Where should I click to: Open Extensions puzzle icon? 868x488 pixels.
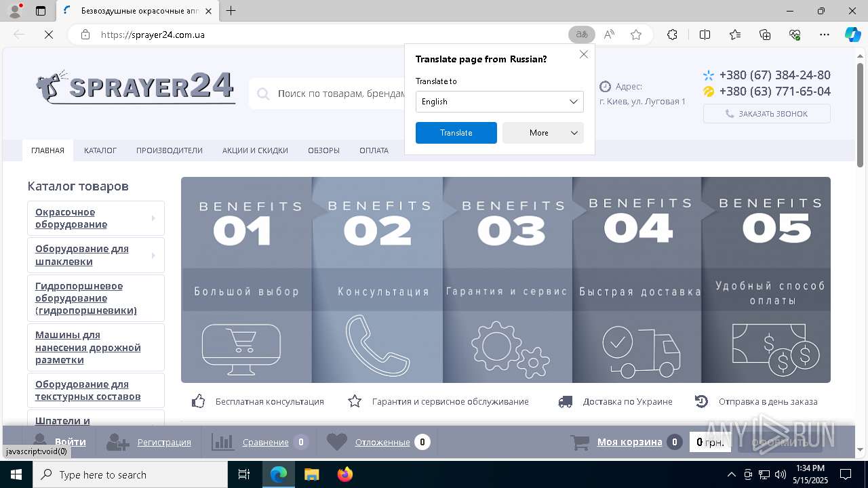672,35
